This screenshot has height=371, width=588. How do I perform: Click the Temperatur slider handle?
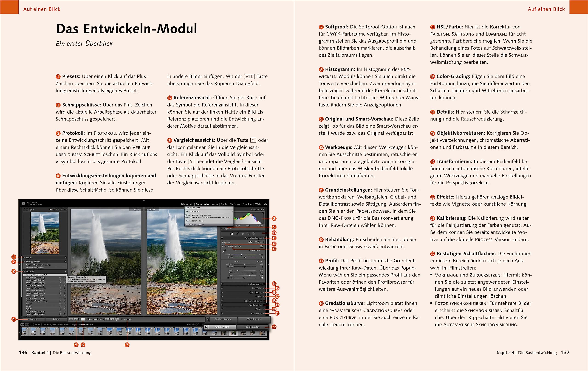(242, 255)
